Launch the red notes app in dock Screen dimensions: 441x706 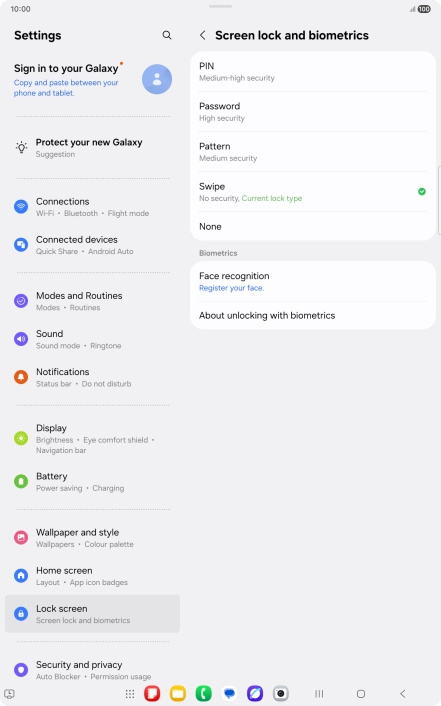tap(152, 693)
